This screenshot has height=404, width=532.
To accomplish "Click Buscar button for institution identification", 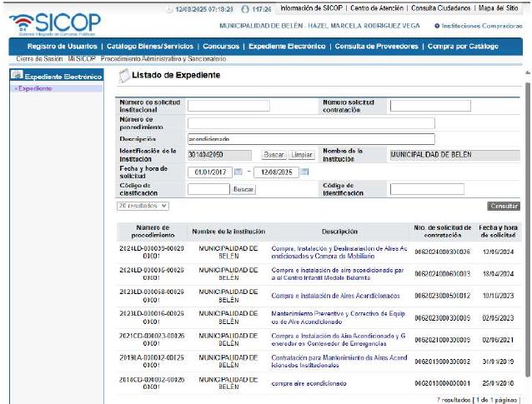I will click(274, 155).
